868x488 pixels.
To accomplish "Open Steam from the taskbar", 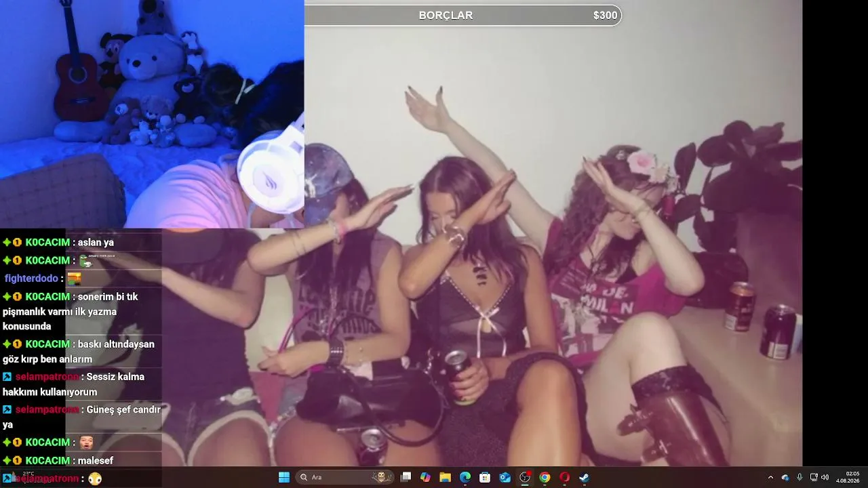I will 584,477.
